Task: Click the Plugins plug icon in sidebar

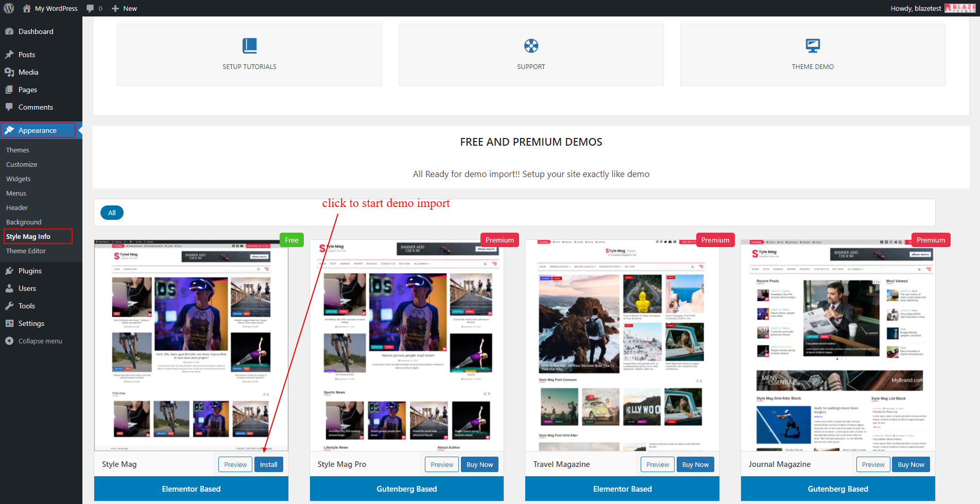Action: tap(9, 271)
